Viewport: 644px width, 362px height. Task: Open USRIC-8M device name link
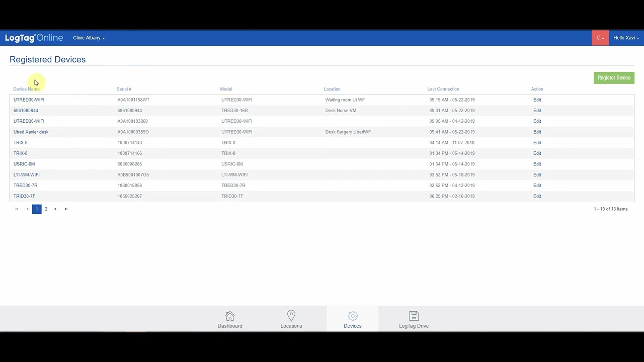24,164
